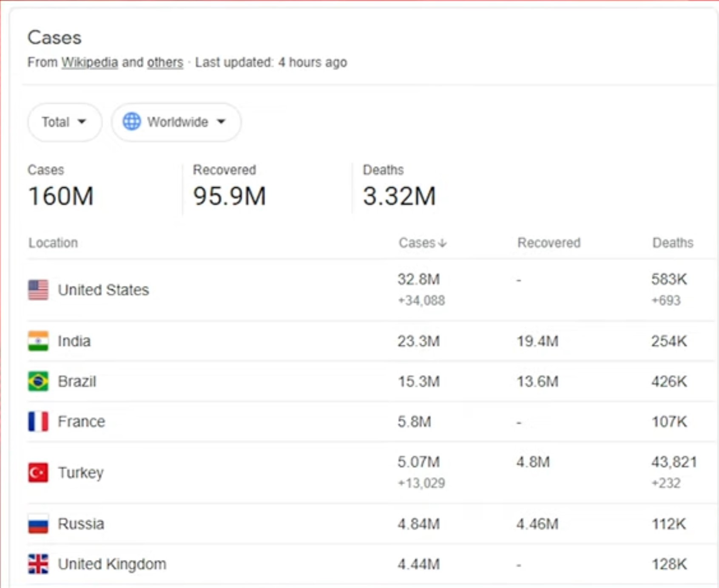The height and width of the screenshot is (588, 719).
Task: Select the India location name
Action: (74, 341)
